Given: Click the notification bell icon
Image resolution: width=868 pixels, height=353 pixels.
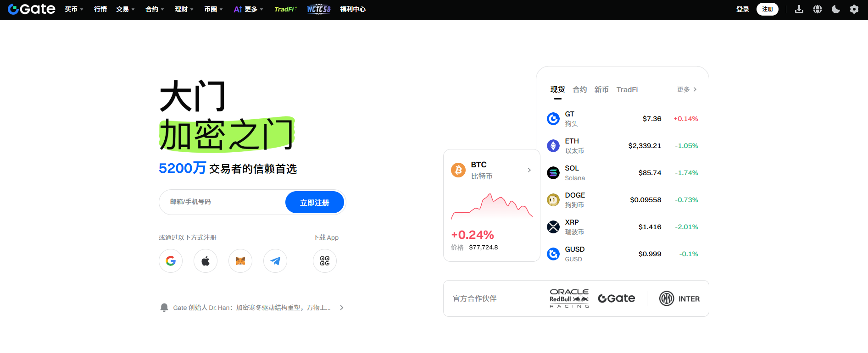Looking at the screenshot, I should tap(164, 308).
